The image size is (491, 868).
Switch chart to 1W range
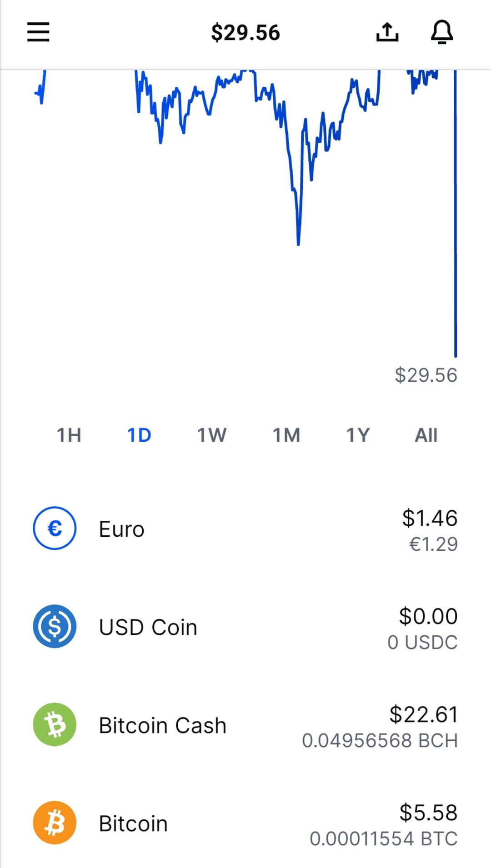point(212,435)
